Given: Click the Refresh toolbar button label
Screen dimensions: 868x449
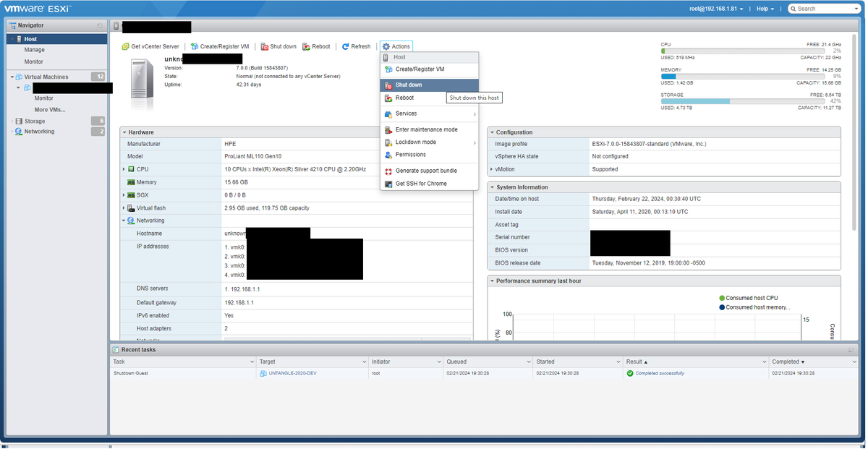Looking at the screenshot, I should pyautogui.click(x=361, y=46).
